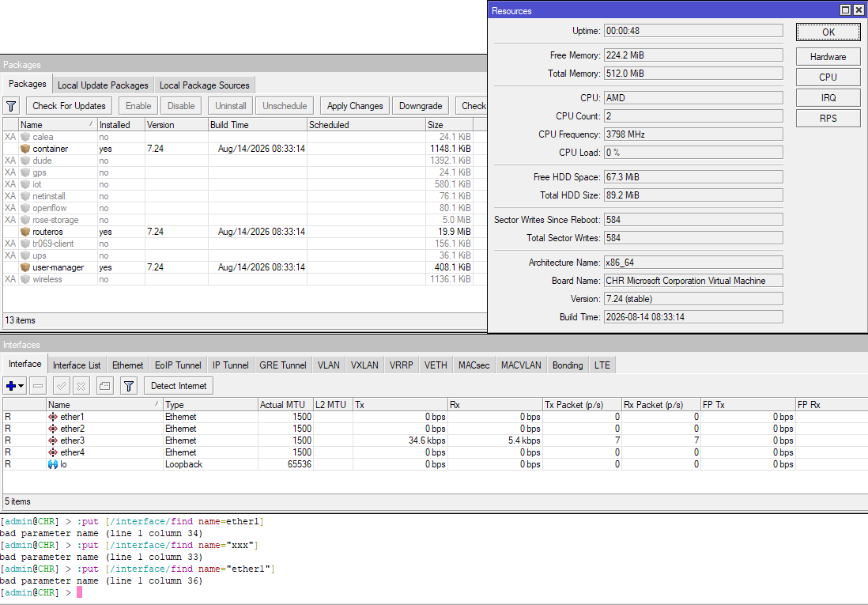Click the ups package icon
868x605 pixels.
(x=25, y=255)
